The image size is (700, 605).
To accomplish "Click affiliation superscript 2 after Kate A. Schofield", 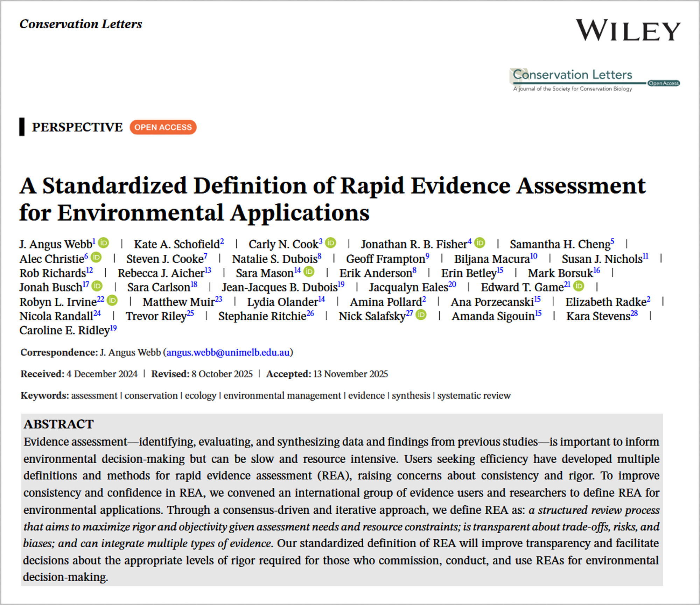I will pos(222,241).
